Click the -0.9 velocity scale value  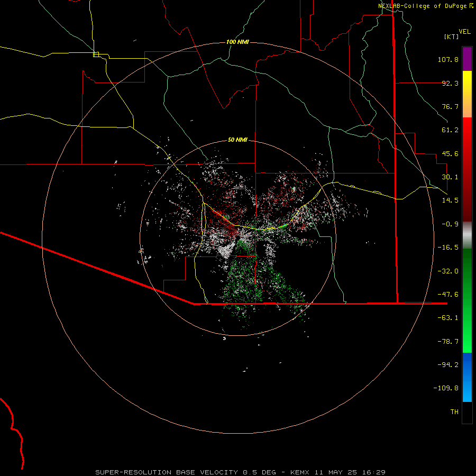point(450,224)
